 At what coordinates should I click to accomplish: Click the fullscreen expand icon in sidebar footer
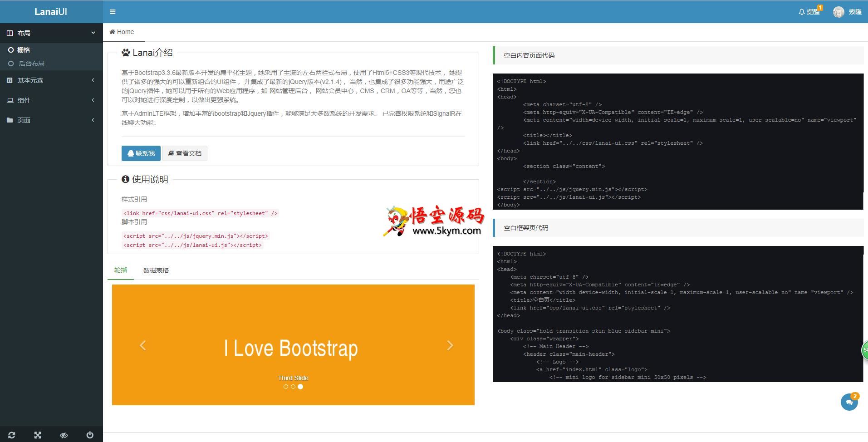tap(38, 435)
